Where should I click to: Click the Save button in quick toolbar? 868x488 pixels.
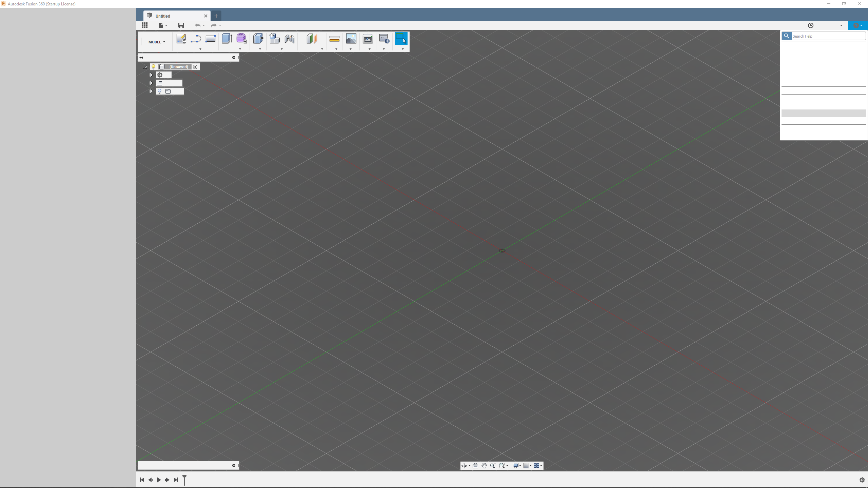[181, 25]
